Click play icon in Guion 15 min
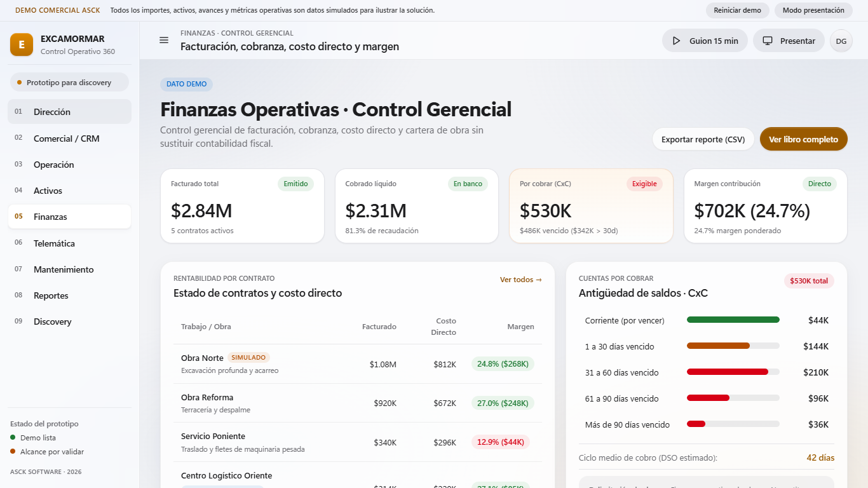868x488 pixels. (677, 41)
